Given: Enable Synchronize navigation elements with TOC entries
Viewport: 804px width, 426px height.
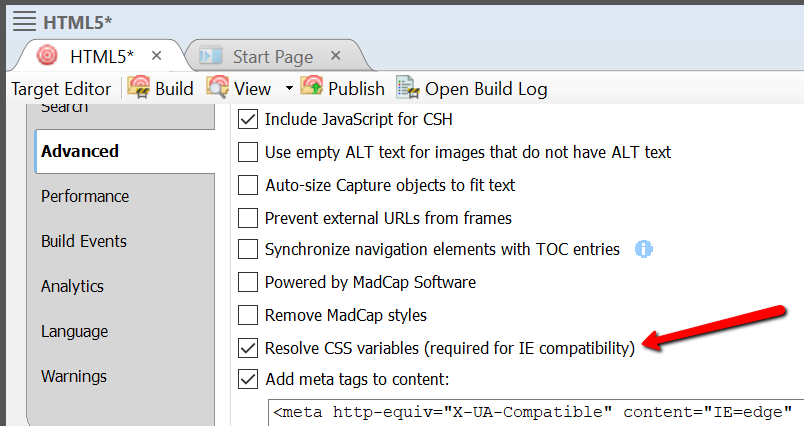Looking at the screenshot, I should coord(248,249).
